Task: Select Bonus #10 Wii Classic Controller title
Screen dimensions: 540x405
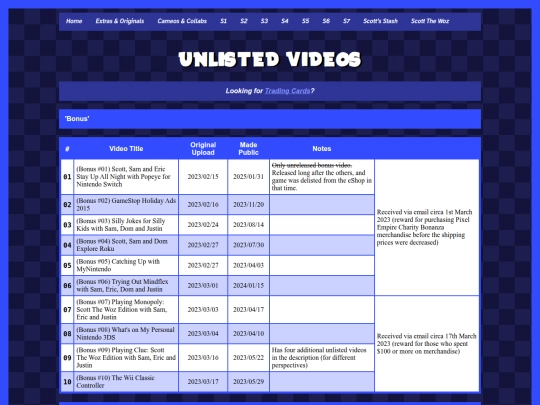Action: pyautogui.click(x=115, y=382)
